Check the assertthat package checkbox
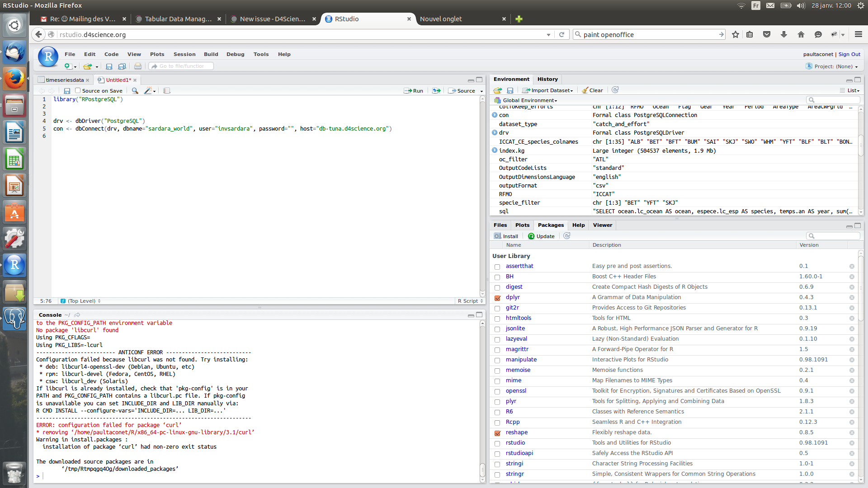 [497, 267]
